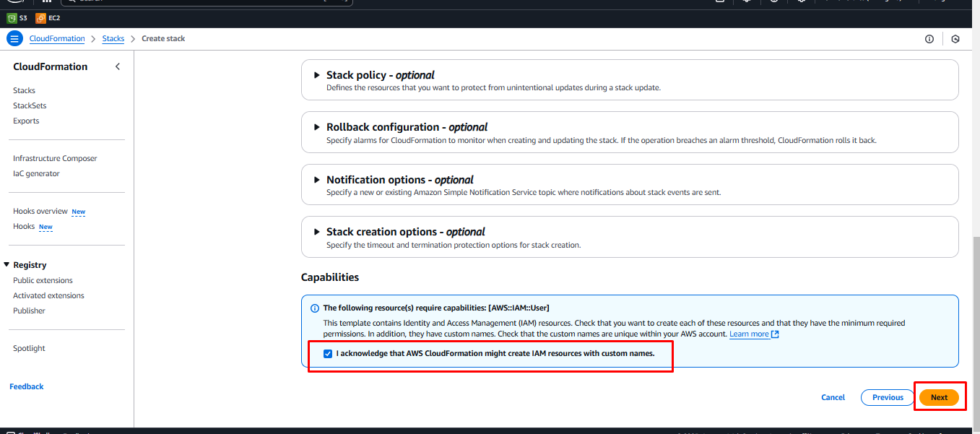
Task: Click the info icon in Capabilities alert
Action: click(x=315, y=308)
